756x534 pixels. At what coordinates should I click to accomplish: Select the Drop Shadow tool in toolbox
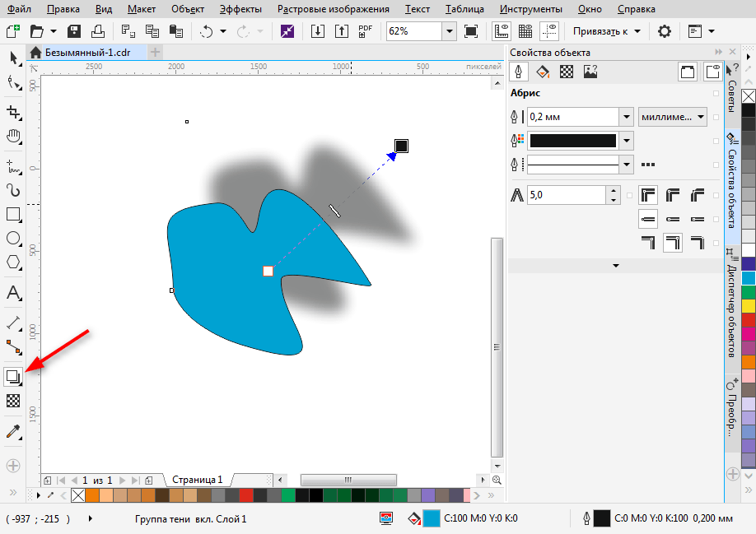13,377
